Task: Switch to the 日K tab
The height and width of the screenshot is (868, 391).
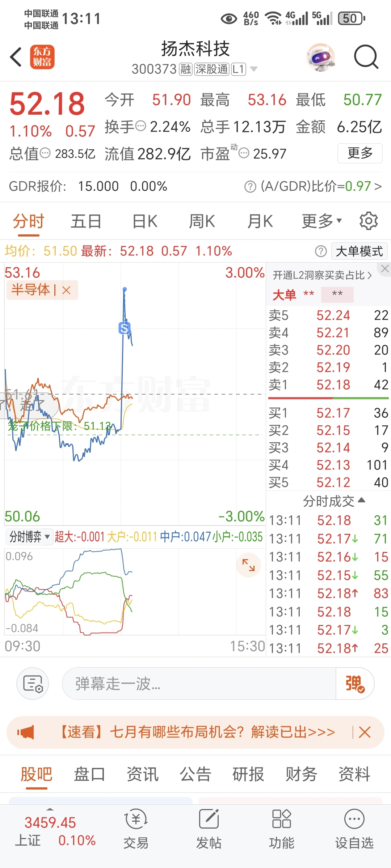Action: pyautogui.click(x=145, y=221)
